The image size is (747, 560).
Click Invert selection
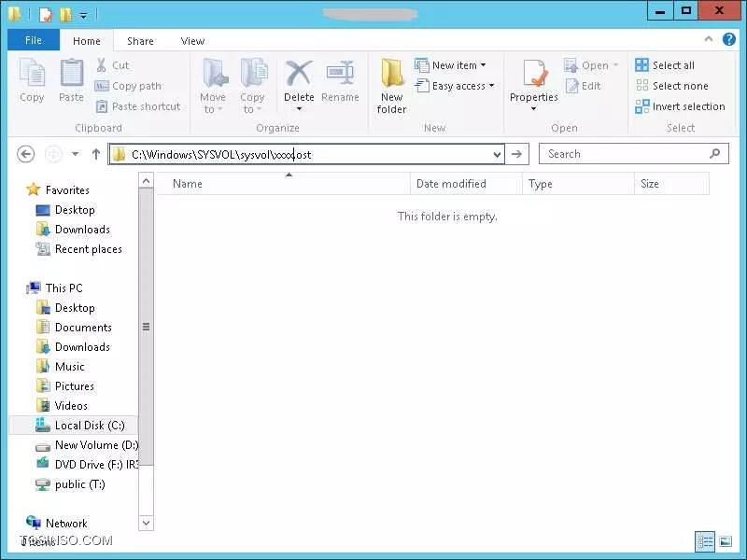click(681, 106)
